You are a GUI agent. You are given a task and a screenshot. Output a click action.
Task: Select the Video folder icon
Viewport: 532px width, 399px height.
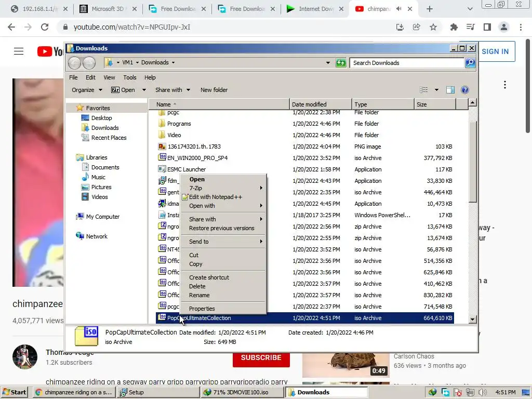[x=162, y=135]
